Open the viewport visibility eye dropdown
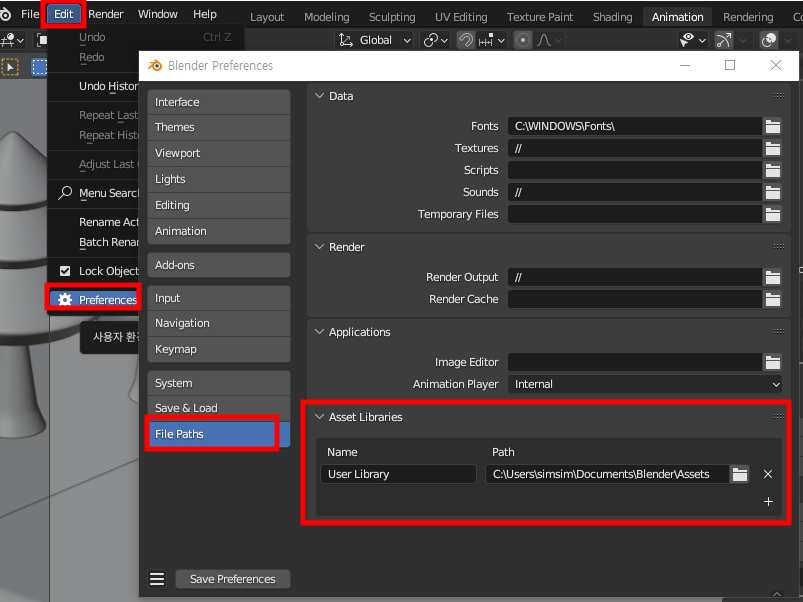 click(x=692, y=40)
